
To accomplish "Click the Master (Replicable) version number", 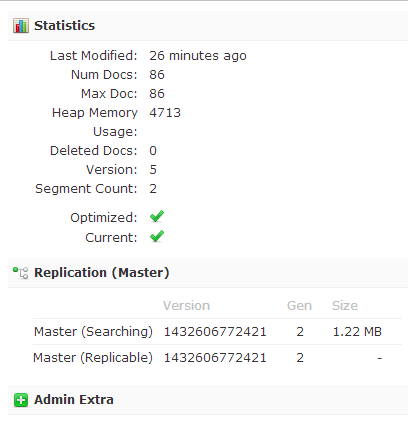I will click(215, 358).
